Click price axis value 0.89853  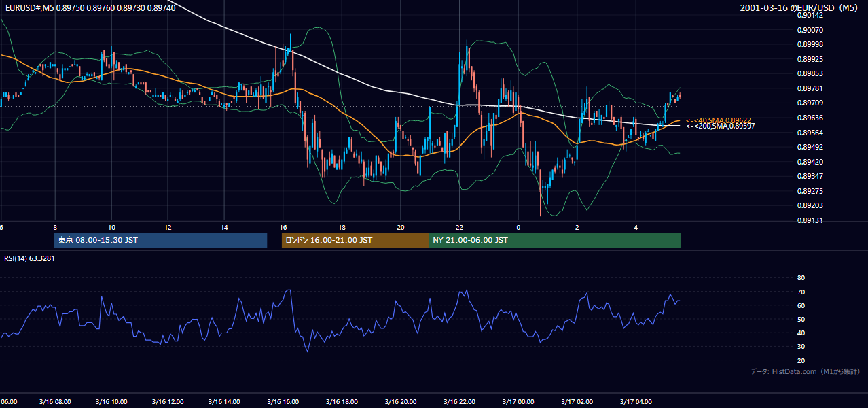(810, 73)
